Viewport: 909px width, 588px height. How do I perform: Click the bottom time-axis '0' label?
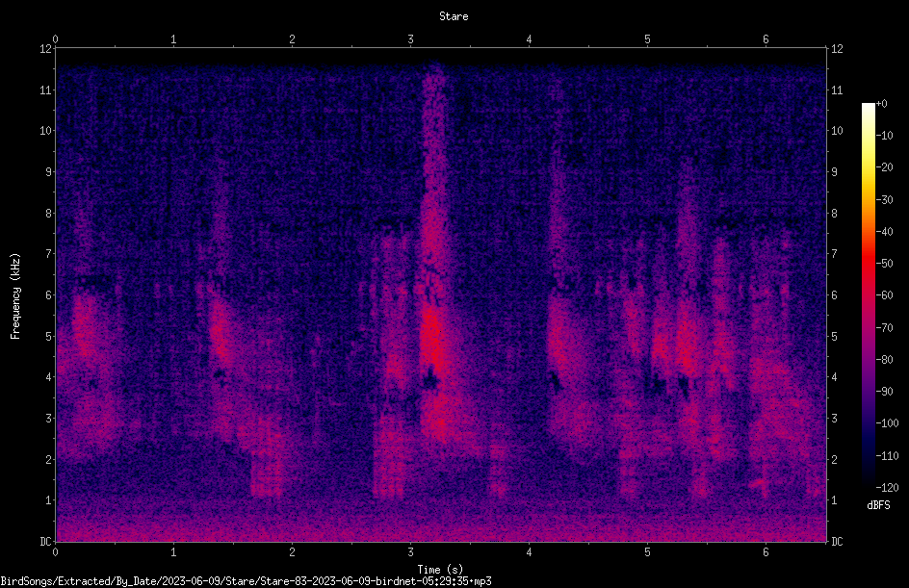[55, 552]
